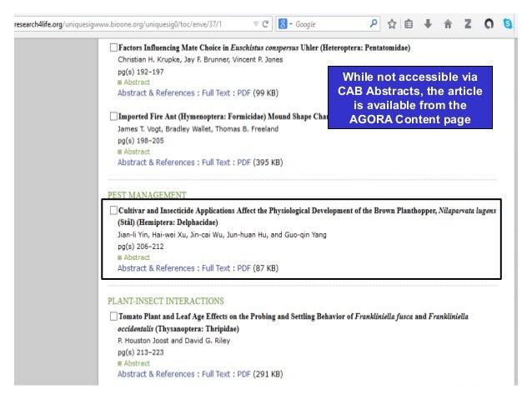
Task: Open the 87 KB PDF link
Action: [243, 268]
